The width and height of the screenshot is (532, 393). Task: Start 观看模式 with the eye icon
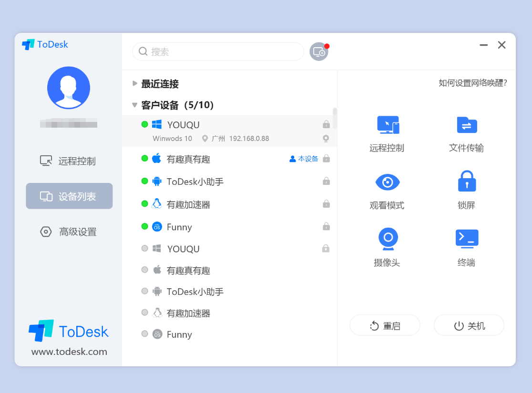click(388, 182)
